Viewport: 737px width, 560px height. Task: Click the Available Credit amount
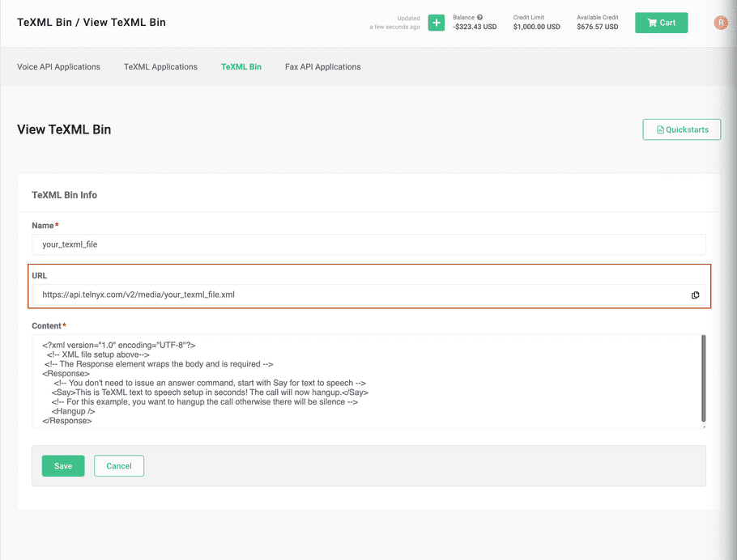tap(597, 27)
